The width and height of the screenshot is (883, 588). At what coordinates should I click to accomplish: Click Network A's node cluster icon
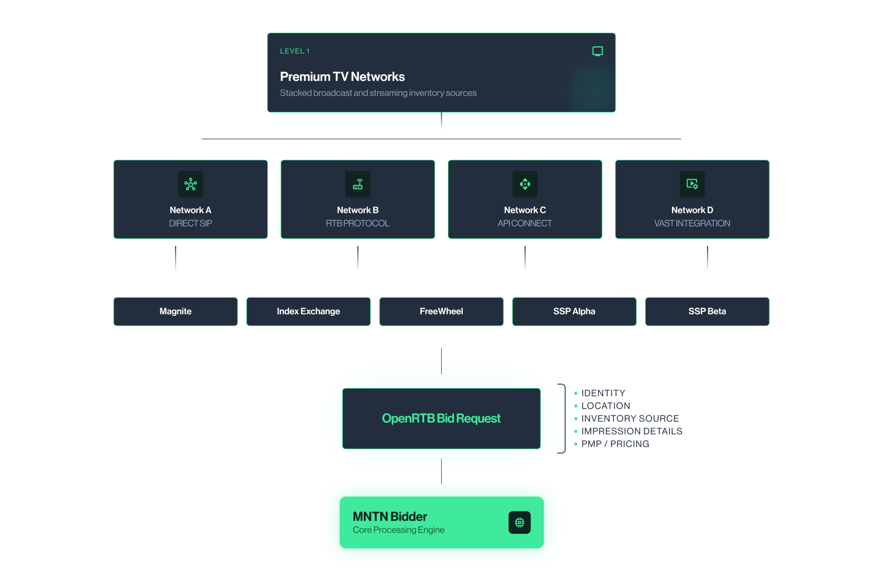[x=190, y=184]
